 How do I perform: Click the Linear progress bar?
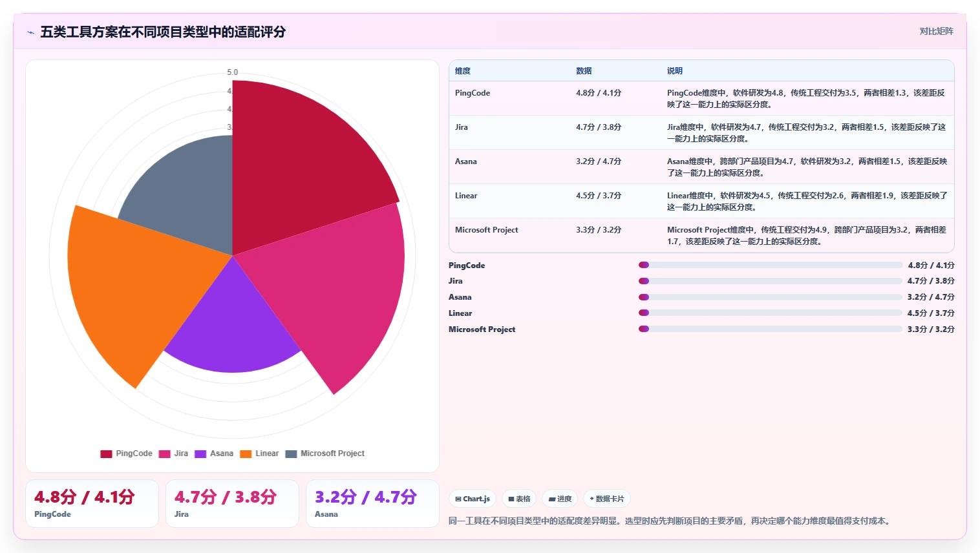coord(771,313)
